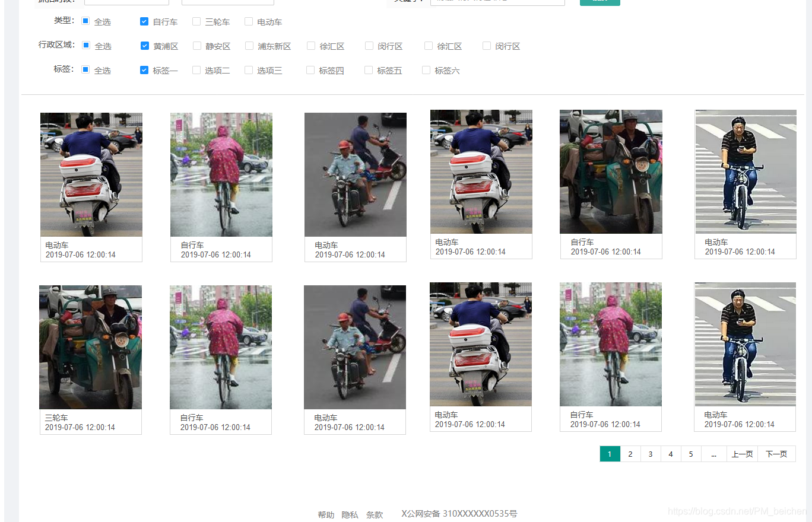The width and height of the screenshot is (812, 522).
Task: Uncheck the 自行车 type checkbox
Action: coord(144,21)
